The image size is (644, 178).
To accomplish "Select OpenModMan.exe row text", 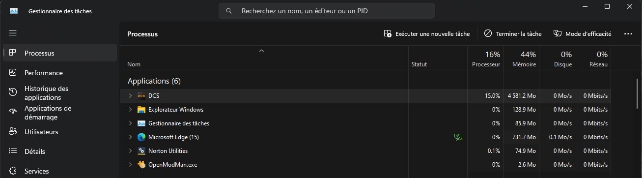I will click(x=172, y=165).
